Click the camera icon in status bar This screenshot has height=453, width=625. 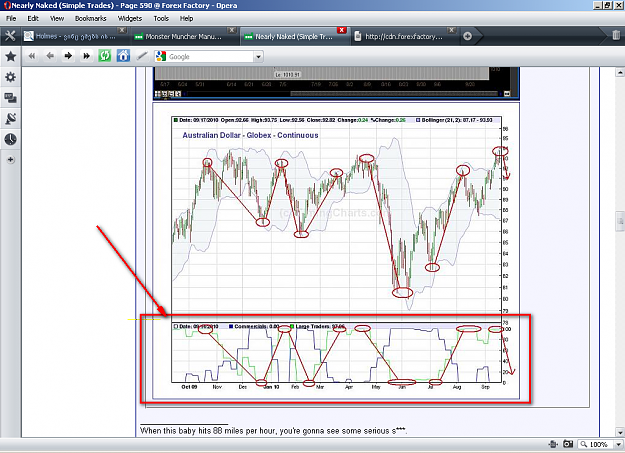point(568,444)
